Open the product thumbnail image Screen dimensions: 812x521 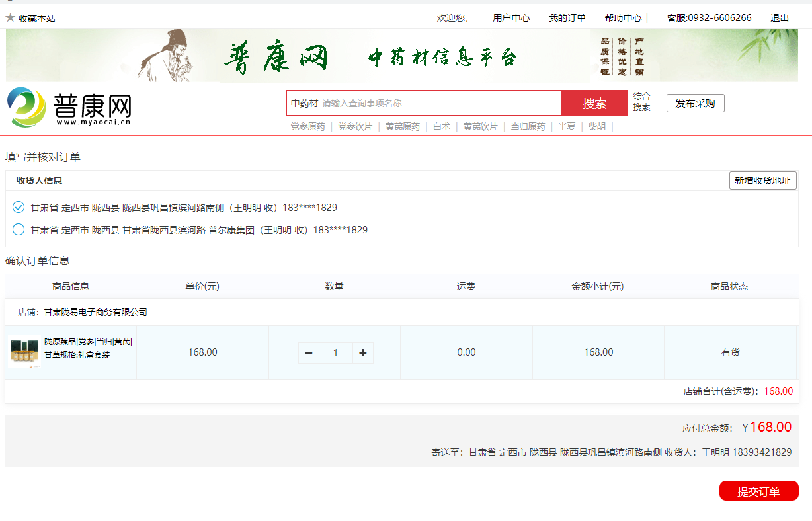coord(24,352)
